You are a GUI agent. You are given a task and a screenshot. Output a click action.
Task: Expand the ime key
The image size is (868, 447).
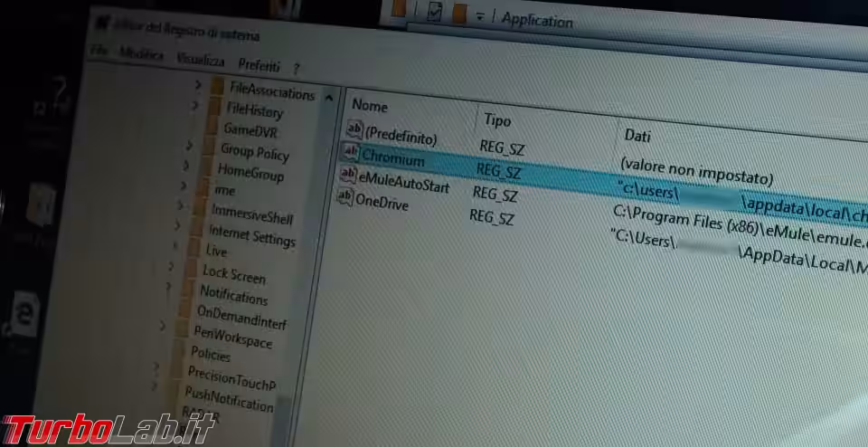tap(184, 185)
